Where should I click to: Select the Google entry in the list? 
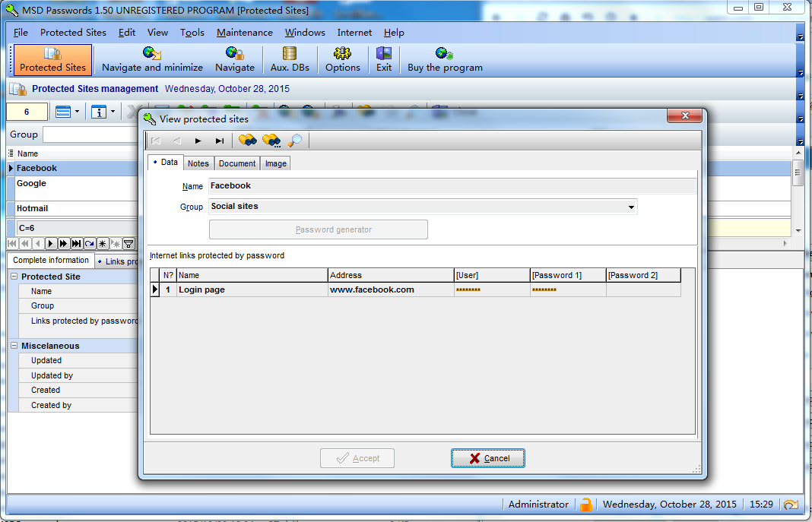pyautogui.click(x=32, y=184)
